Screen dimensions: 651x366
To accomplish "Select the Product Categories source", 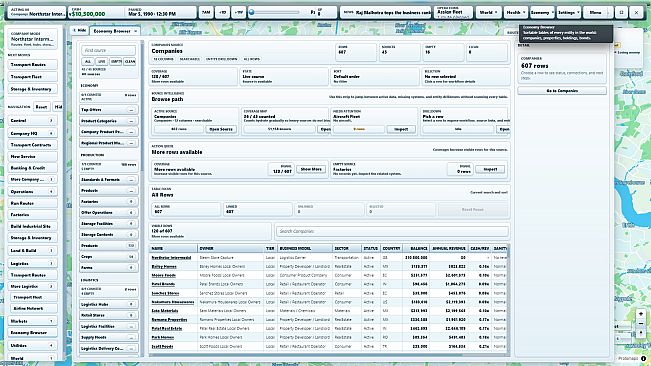I will (x=108, y=121).
